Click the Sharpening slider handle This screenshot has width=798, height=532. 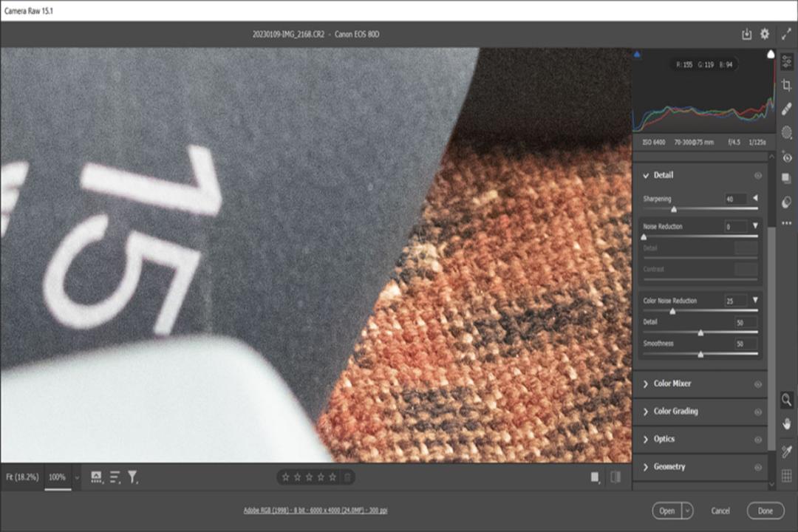pyautogui.click(x=674, y=209)
